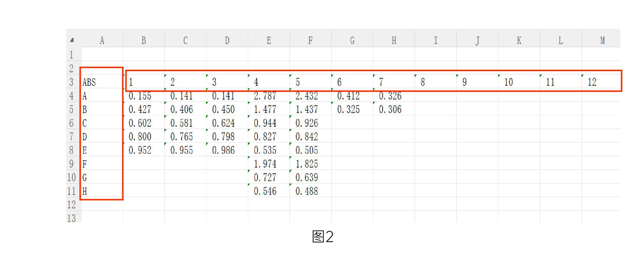Select row 1 header

[x=74, y=54]
